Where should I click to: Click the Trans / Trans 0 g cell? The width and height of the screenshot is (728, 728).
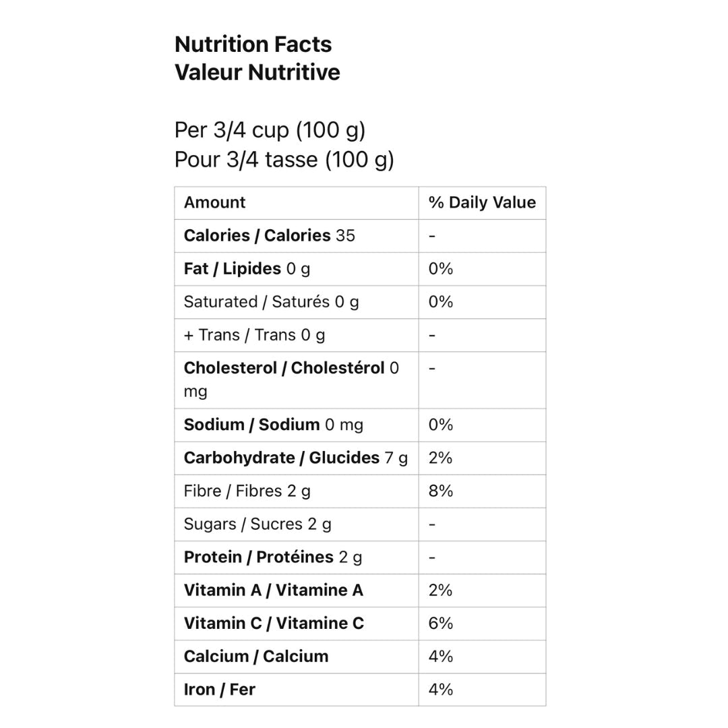click(x=254, y=335)
